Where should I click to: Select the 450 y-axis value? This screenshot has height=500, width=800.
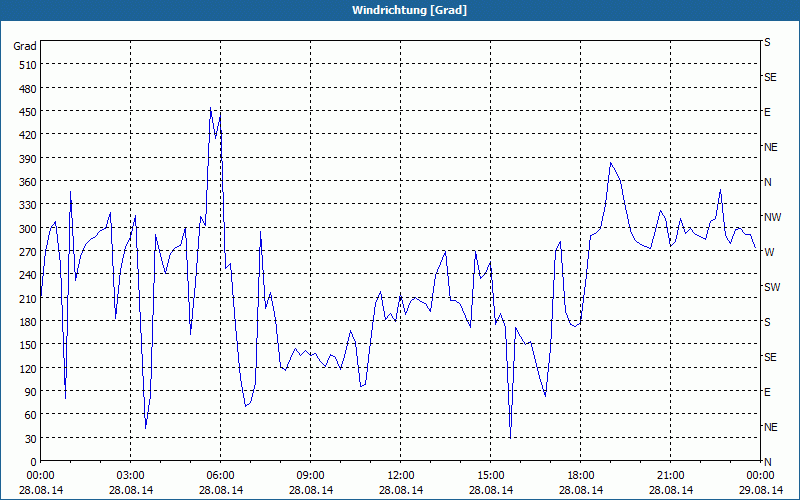click(29, 112)
